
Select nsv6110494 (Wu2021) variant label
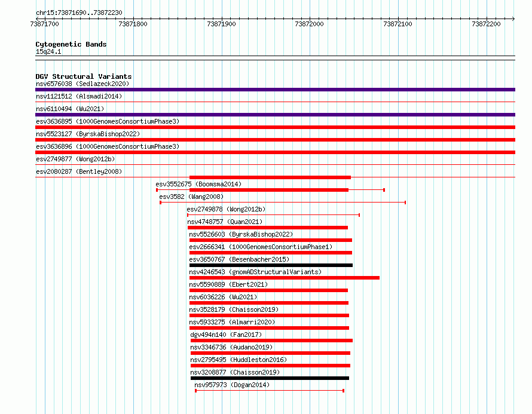(70, 109)
